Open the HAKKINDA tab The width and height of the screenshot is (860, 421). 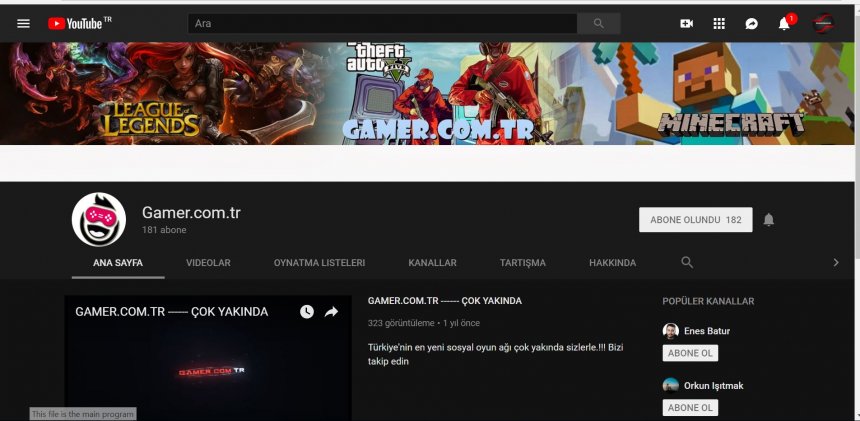pos(613,263)
